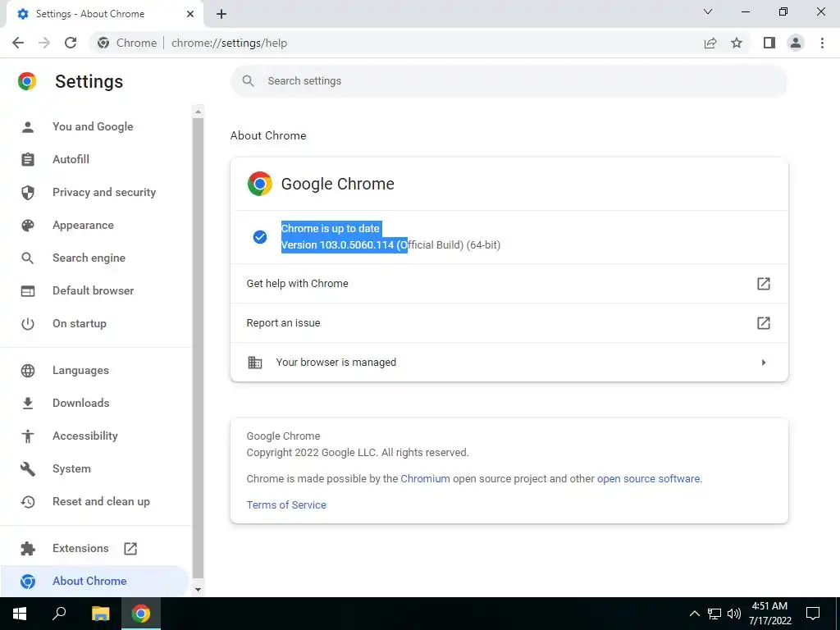Image resolution: width=840 pixels, height=630 pixels.
Task: Open a new tab with the plus button
Action: pos(221,14)
